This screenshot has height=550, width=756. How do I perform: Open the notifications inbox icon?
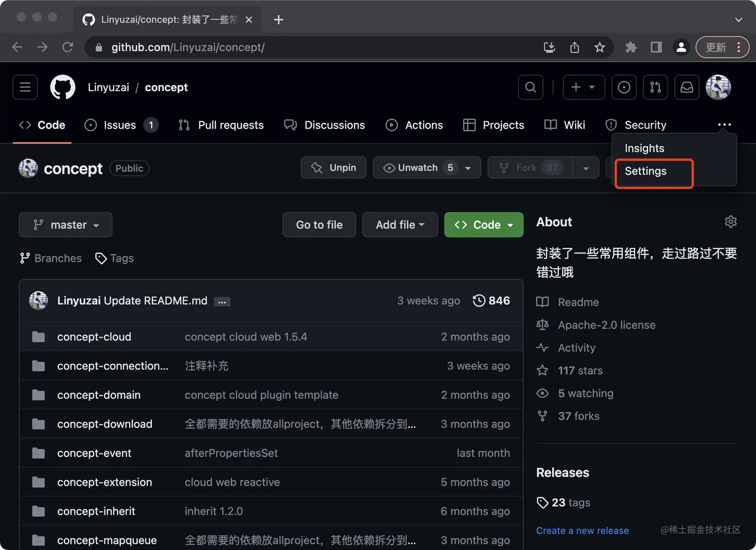[687, 88]
